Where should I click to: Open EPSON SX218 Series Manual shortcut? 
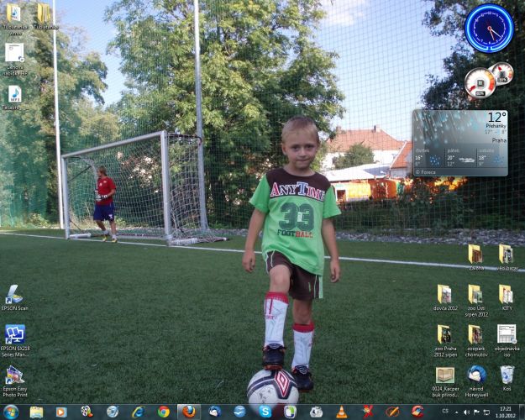[14, 340]
